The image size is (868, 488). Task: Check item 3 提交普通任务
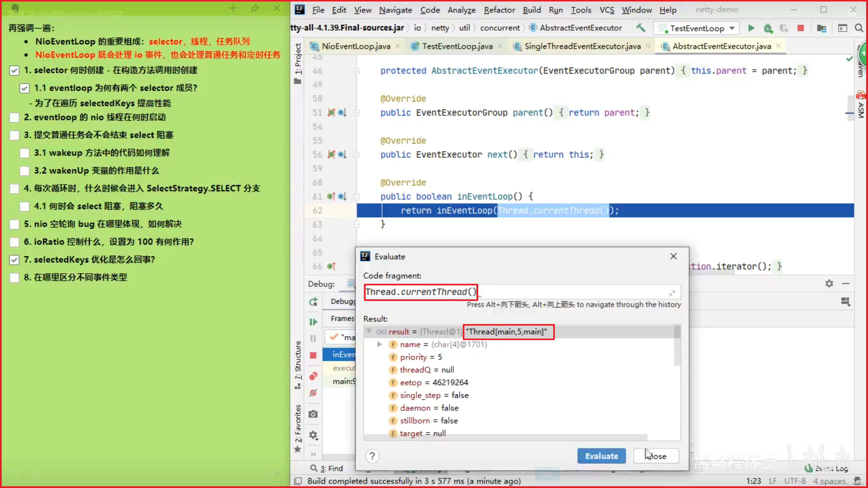tap(14, 135)
